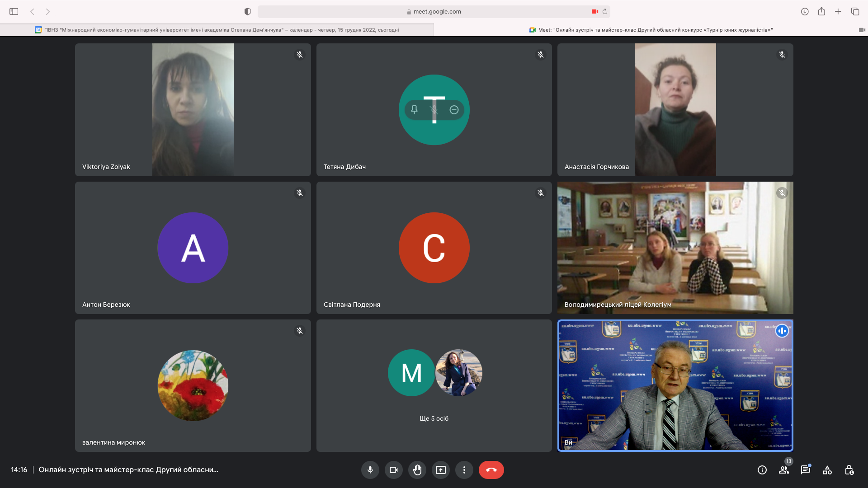Toggle the microphone in the call controls
Viewport: 868px width, 488px height.
[370, 470]
